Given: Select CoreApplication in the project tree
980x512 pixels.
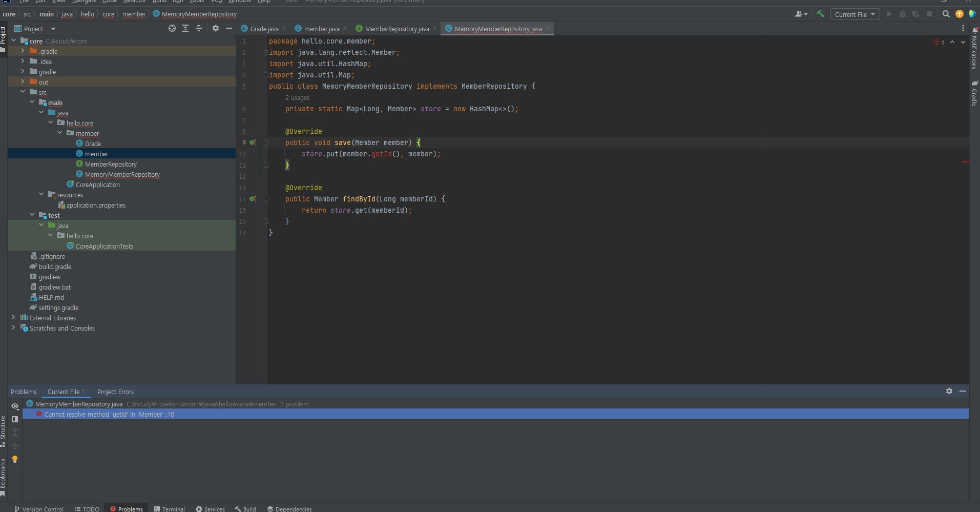Looking at the screenshot, I should 97,185.
